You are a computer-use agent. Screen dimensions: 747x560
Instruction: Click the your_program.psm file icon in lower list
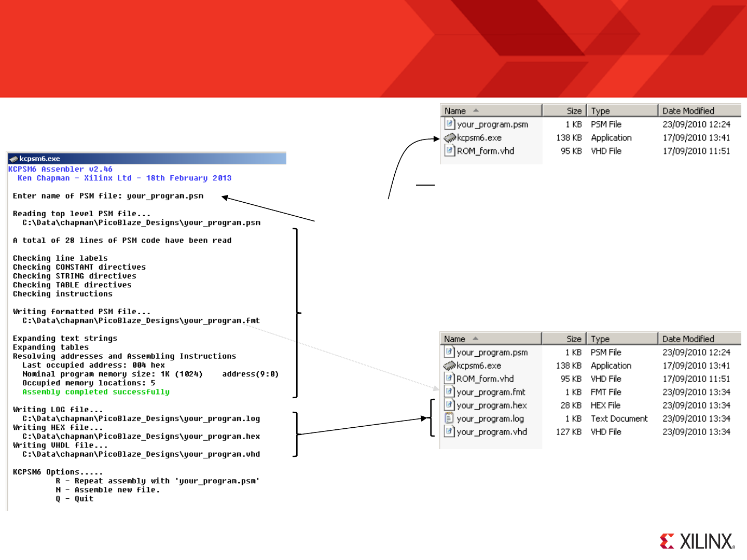449,352
